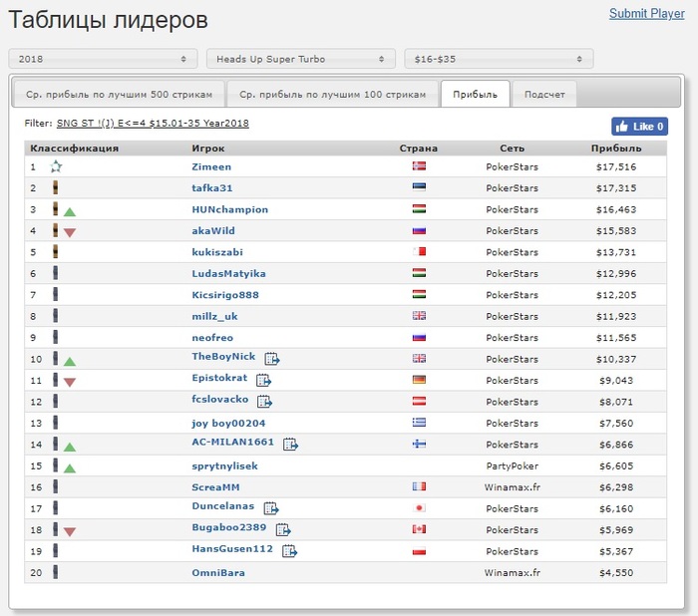Click the red down arrow in akaWild row
The image size is (698, 616).
coord(70,232)
